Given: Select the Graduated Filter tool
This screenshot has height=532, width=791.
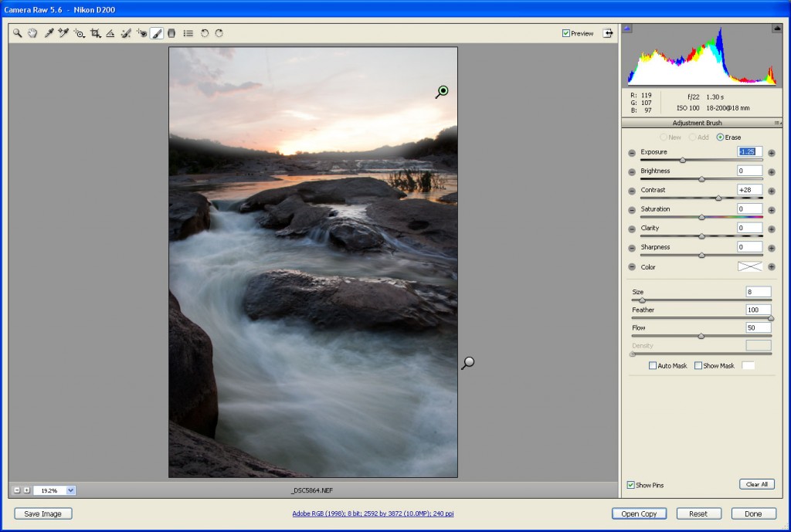Looking at the screenshot, I should (x=171, y=34).
